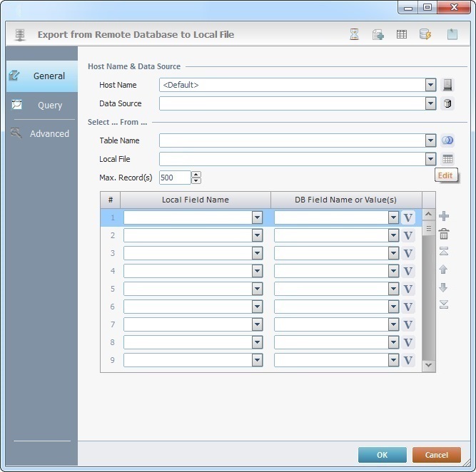
Task: Click the Cancel button
Action: [436, 455]
